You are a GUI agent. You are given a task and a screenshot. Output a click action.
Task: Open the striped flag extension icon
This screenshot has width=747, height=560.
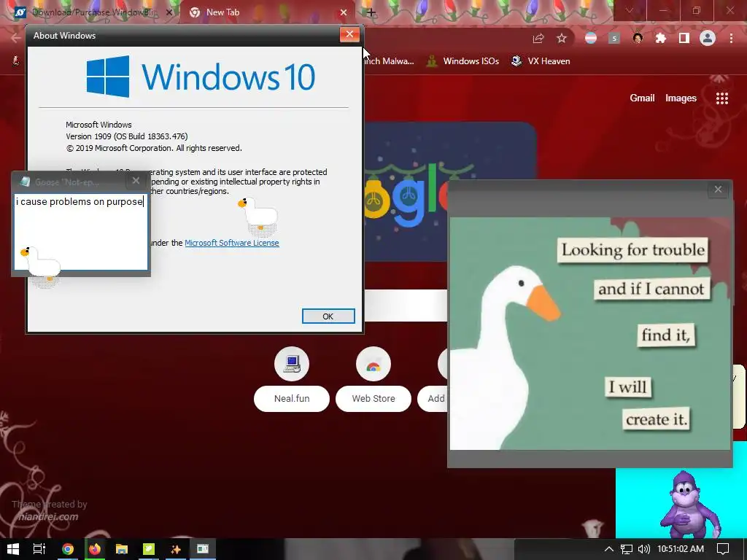click(591, 38)
